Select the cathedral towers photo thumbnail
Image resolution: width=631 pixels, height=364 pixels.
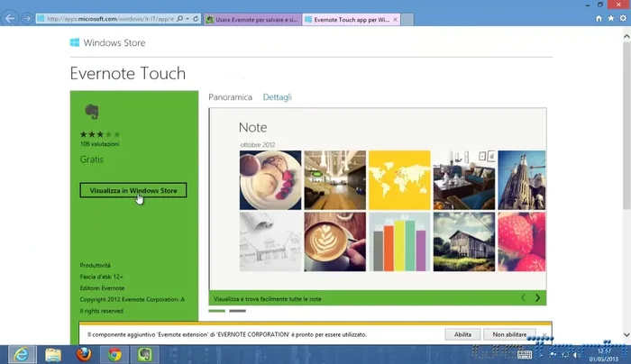pyautogui.click(x=522, y=180)
